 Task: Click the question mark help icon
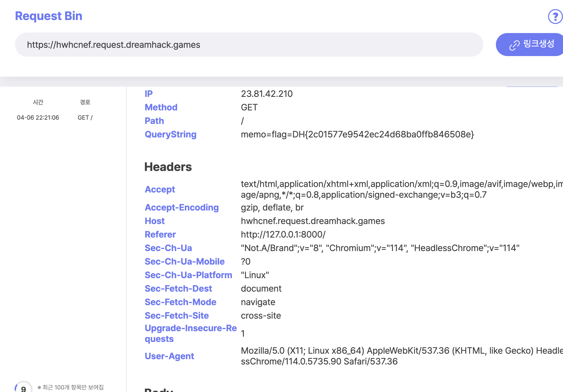[555, 17]
